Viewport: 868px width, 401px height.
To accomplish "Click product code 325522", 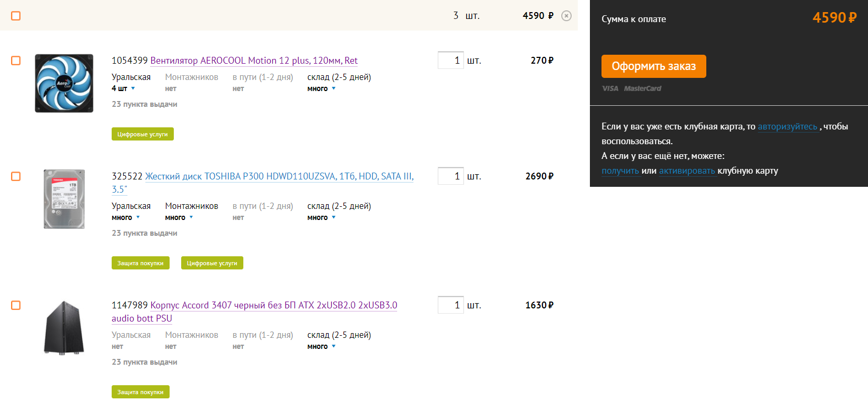I will point(127,176).
